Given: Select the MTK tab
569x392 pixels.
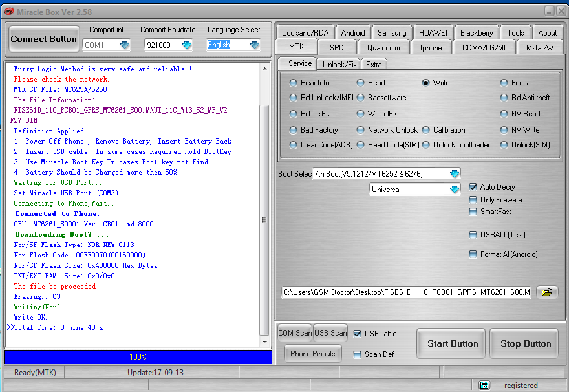Looking at the screenshot, I should click(x=297, y=47).
